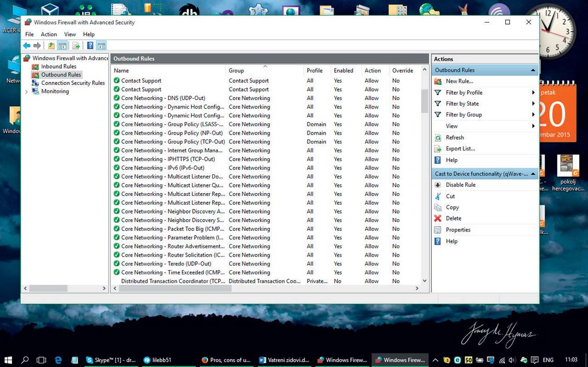Sort by the Enabled column header
The width and height of the screenshot is (588, 367).
346,70
